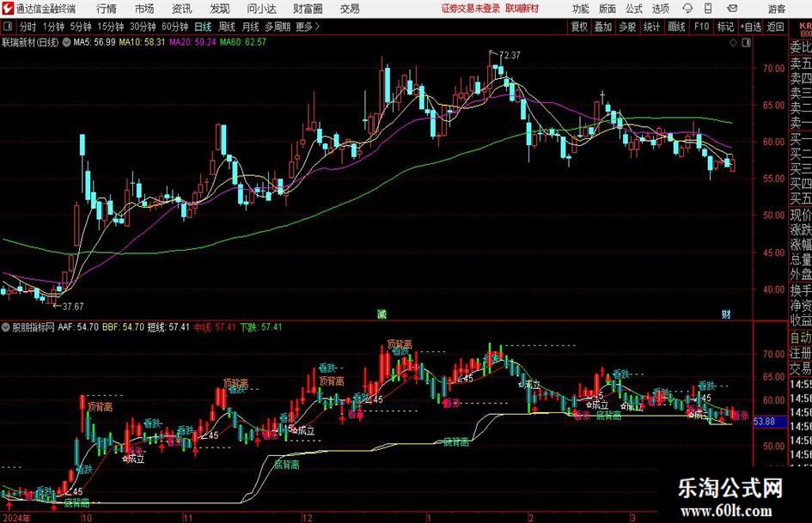Click the 游客 guest account label
The height and width of the screenshot is (523, 812).
(x=776, y=9)
